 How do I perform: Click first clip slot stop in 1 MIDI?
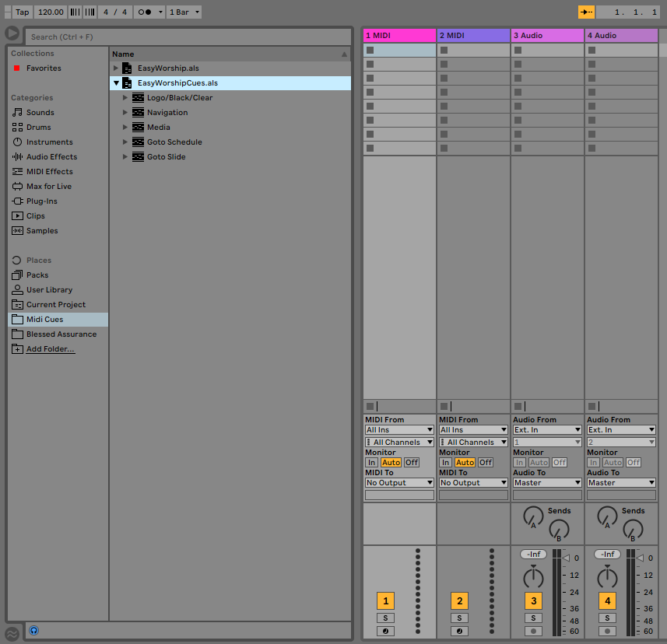370,50
